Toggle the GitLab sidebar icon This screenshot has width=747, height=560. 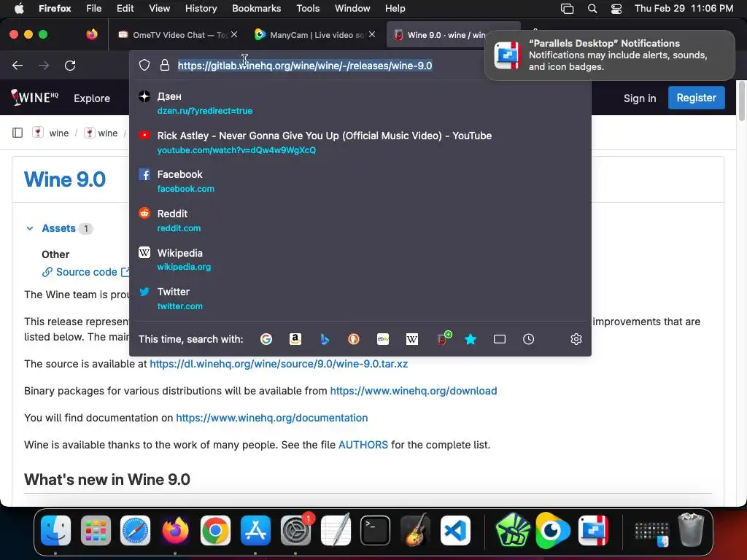(x=18, y=133)
